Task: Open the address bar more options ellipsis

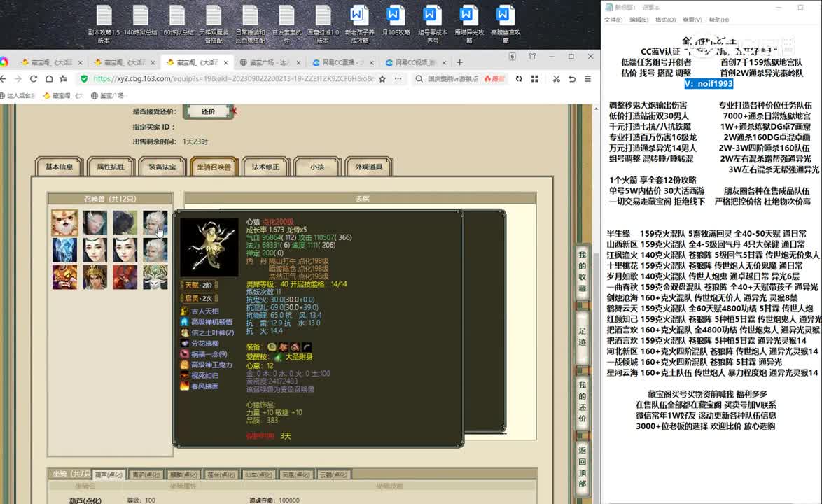Action: 398,78
